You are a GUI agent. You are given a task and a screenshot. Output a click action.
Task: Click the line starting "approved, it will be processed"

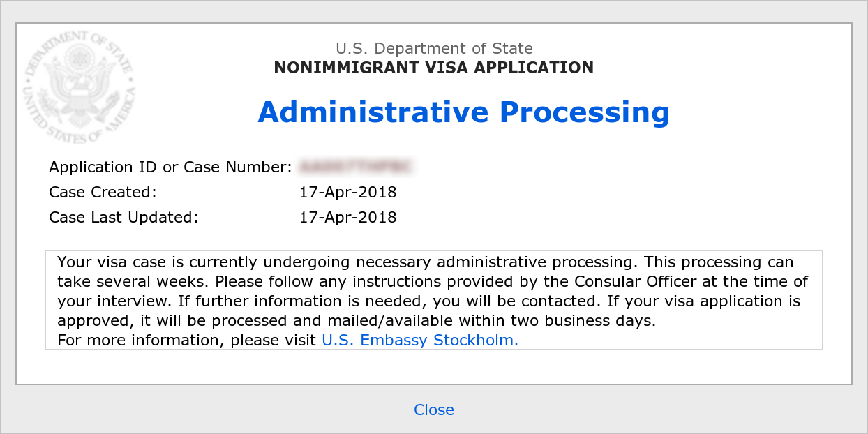coord(357,321)
